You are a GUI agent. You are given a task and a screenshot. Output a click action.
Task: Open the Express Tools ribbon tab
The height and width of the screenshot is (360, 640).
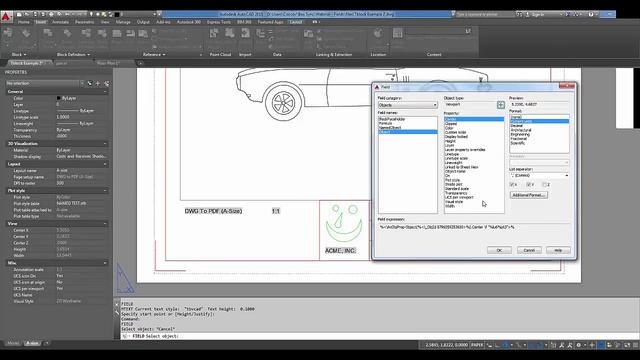(219, 22)
